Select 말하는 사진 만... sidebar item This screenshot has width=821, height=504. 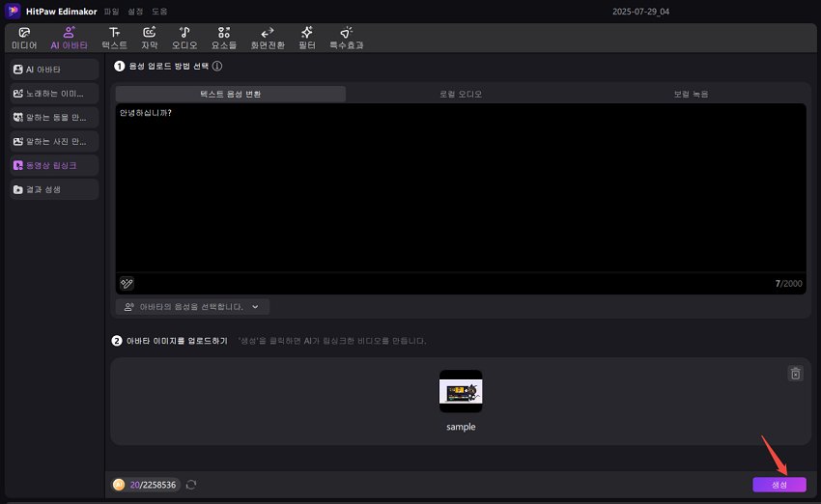coord(54,141)
